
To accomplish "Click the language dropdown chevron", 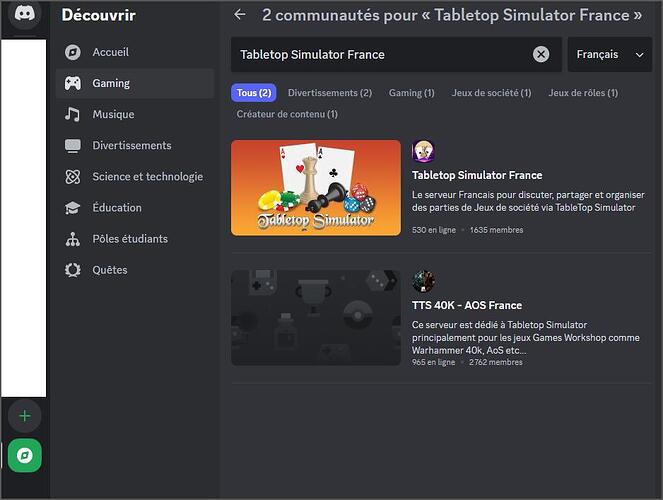I will (639, 55).
